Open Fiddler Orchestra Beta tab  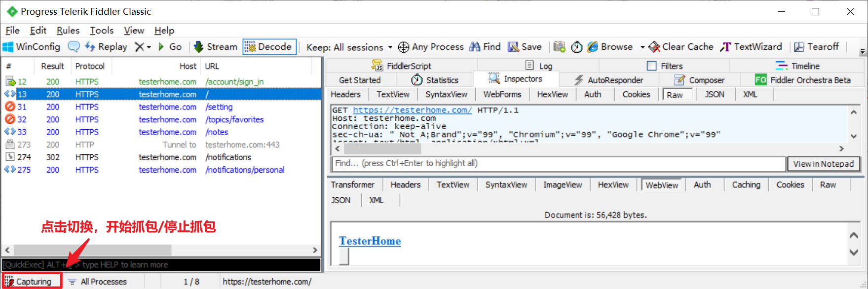coord(803,80)
